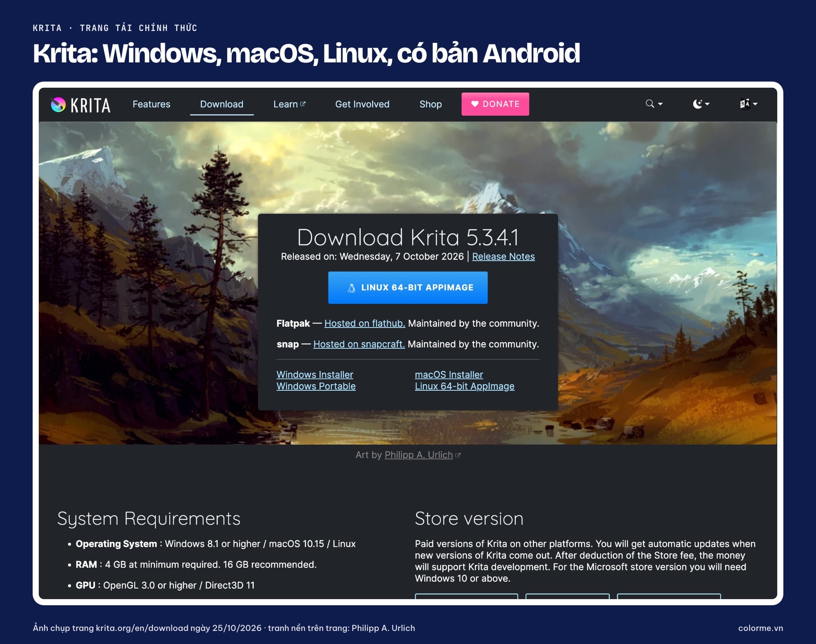The height and width of the screenshot is (644, 816).
Task: Click the 'GPU' requirement line
Action: pos(165,585)
